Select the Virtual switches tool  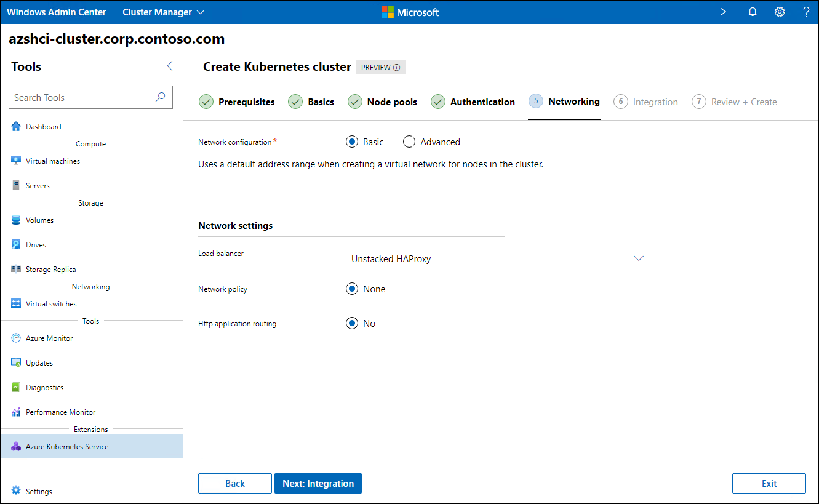pyautogui.click(x=52, y=303)
